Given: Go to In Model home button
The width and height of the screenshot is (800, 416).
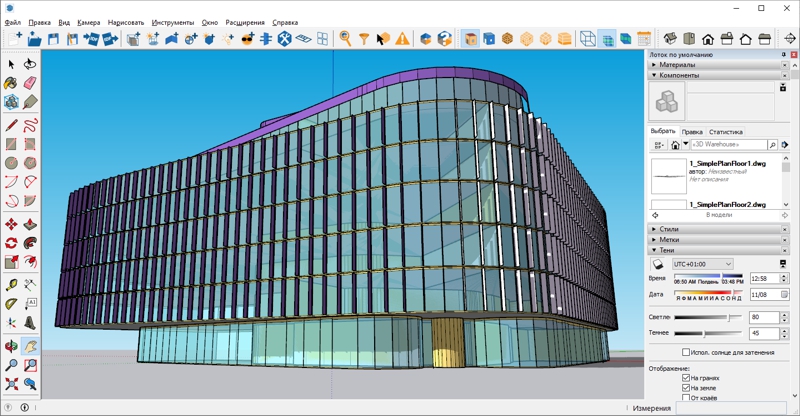Looking at the screenshot, I should pos(675,145).
